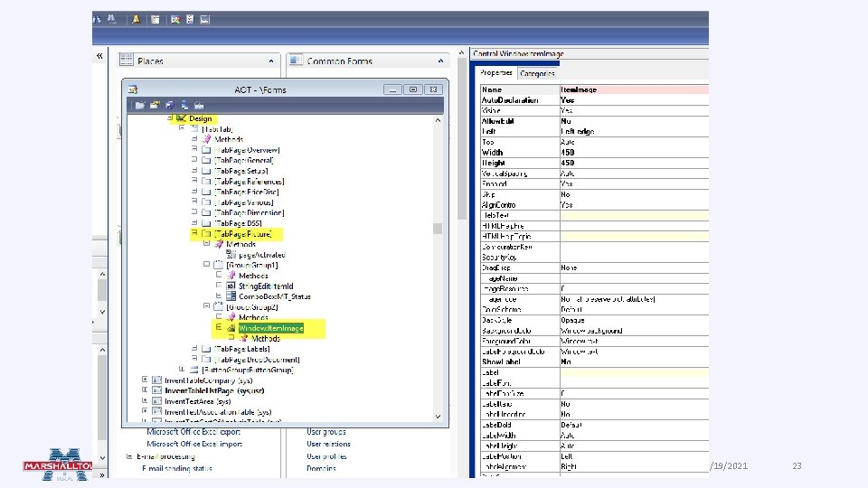The height and width of the screenshot is (488, 868).
Task: Click the HelpText property value field
Action: pos(635,216)
